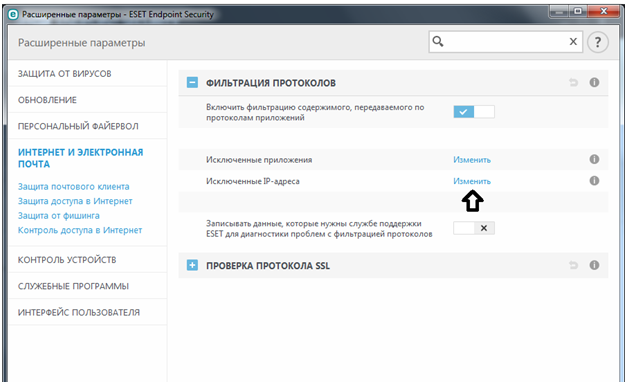Viewport: 627px width, 385px height.
Task: Click the Исключенные приложения label
Action: click(259, 160)
